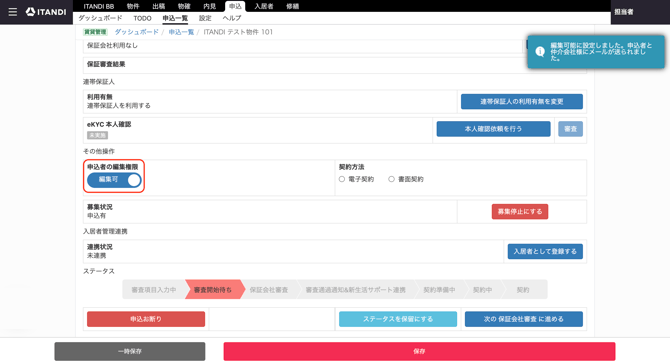Click the ITANDI logo

pyautogui.click(x=46, y=12)
